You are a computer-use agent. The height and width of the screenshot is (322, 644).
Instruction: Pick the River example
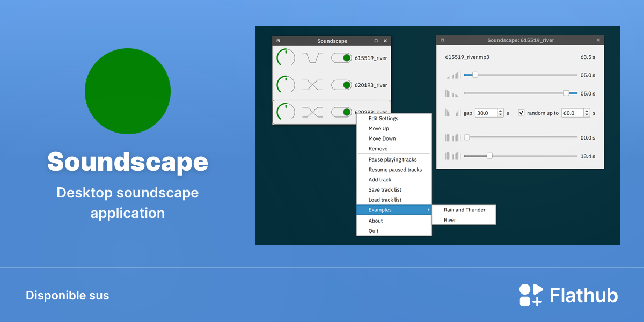point(464,220)
